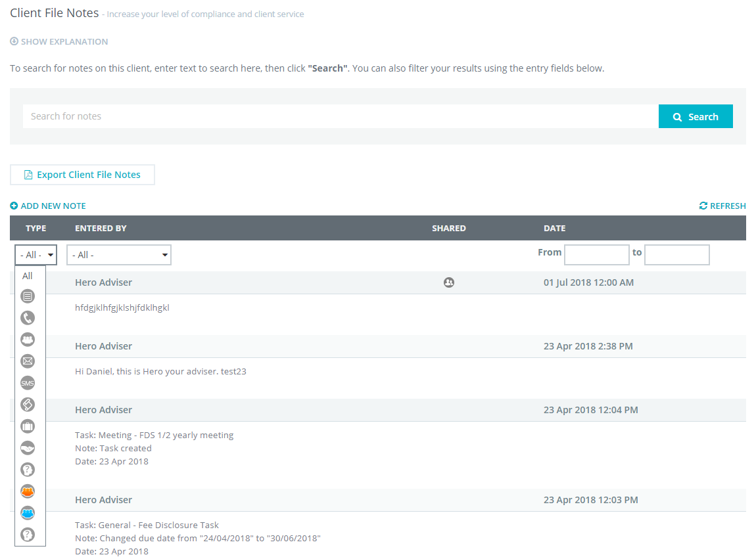Collapse the Type filter dropdown
Image resolution: width=756 pixels, height=559 pixels.
point(36,255)
